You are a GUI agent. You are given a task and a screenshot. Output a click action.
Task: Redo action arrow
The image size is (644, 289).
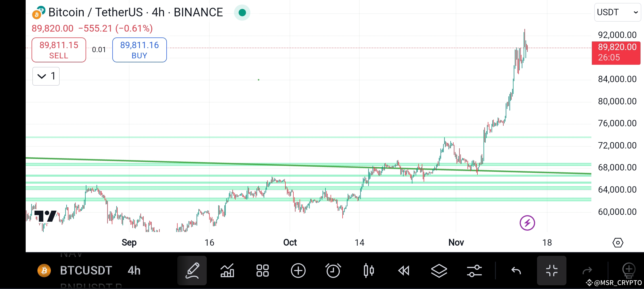tap(587, 271)
